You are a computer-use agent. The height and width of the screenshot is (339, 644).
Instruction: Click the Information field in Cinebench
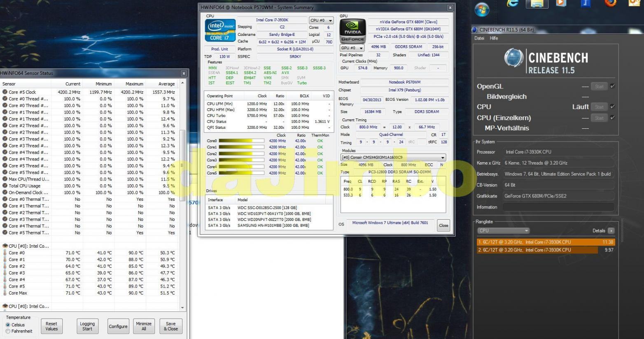coord(558,207)
